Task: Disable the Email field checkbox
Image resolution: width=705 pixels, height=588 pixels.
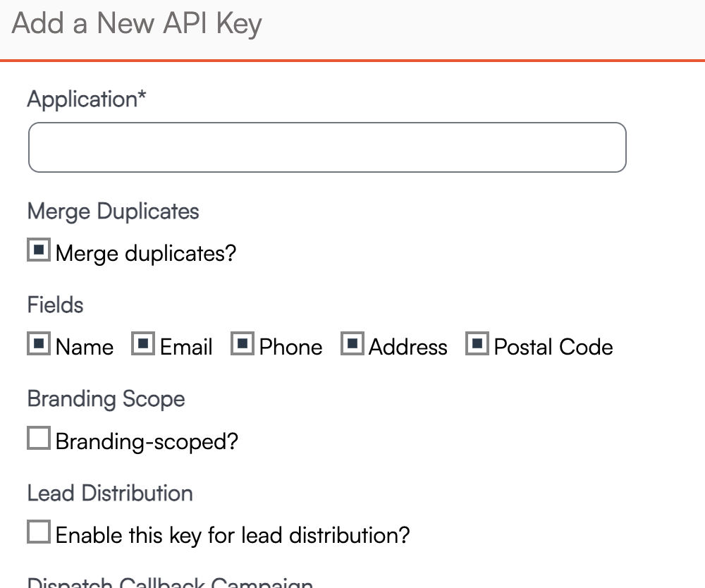Action: click(x=143, y=345)
